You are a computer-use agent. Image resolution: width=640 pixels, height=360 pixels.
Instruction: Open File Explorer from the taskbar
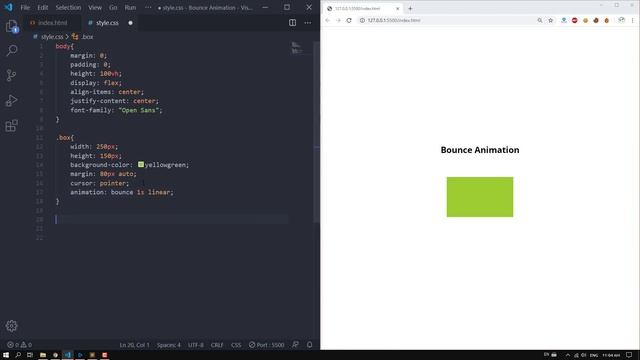(42, 355)
